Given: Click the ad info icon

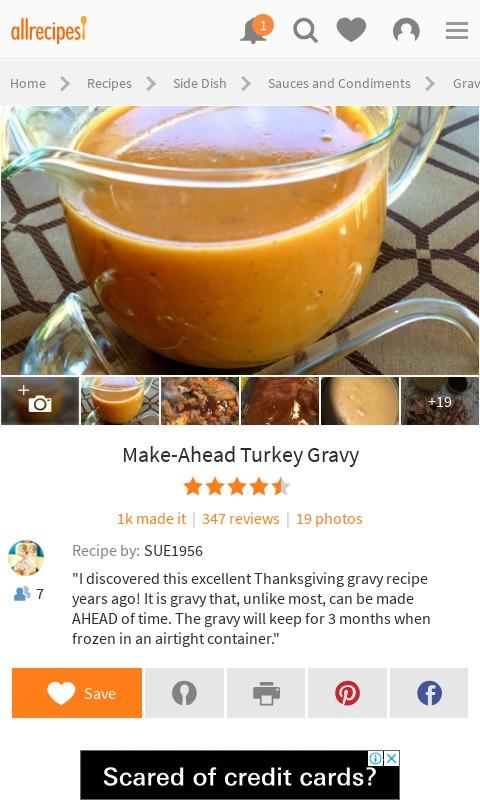Looking at the screenshot, I should 375,758.
